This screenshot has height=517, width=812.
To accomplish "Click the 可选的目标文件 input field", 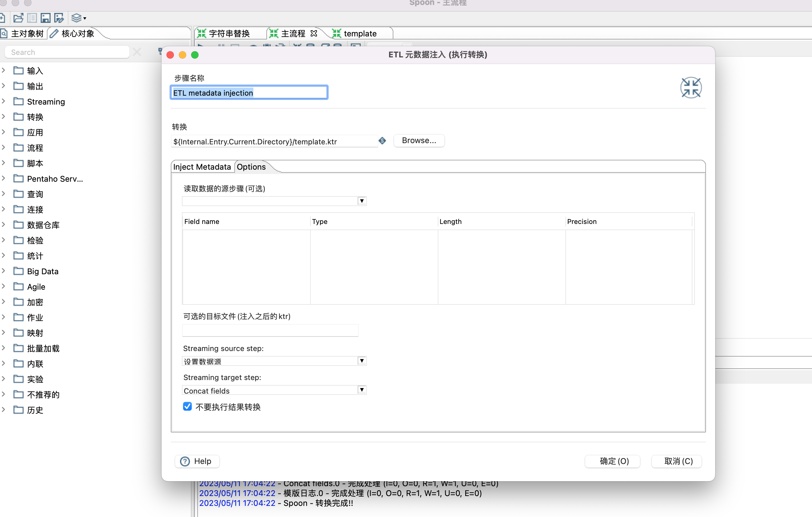I will pyautogui.click(x=270, y=330).
